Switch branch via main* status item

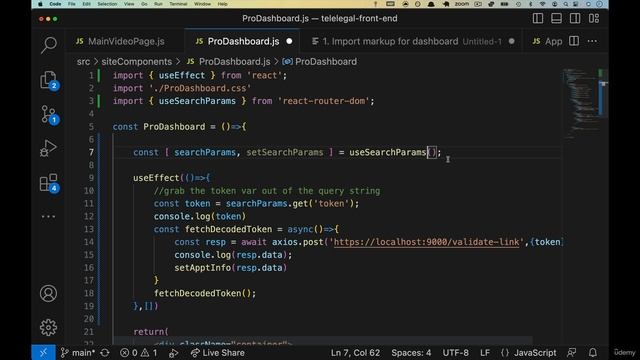click(78, 353)
